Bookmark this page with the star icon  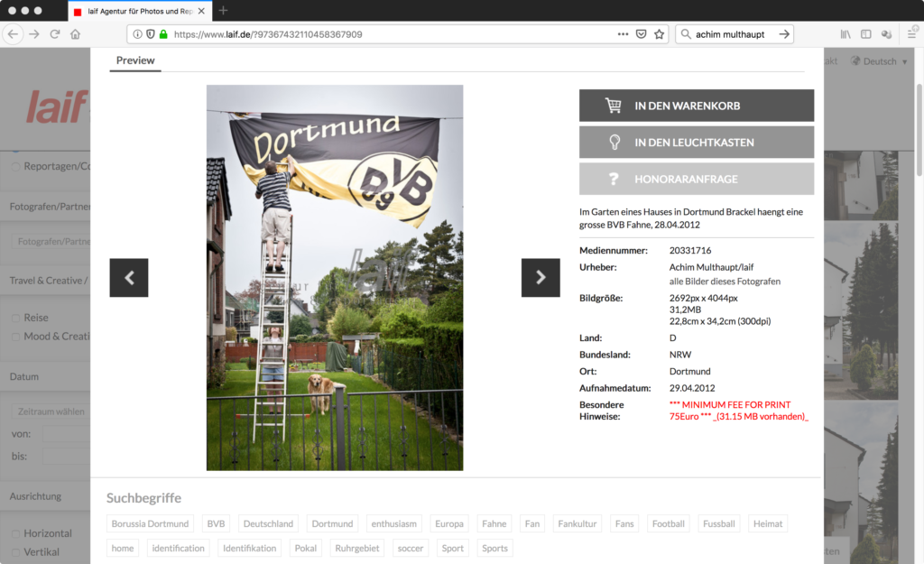[660, 34]
